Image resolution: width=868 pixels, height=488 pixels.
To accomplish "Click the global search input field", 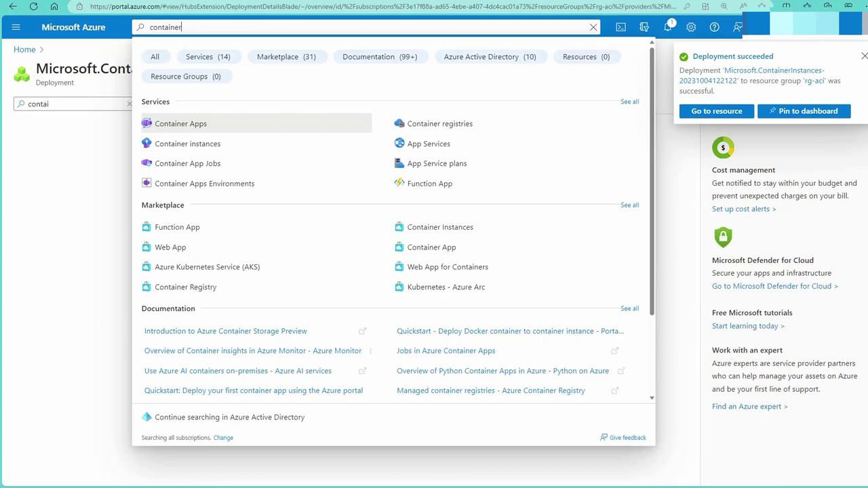I will [366, 27].
